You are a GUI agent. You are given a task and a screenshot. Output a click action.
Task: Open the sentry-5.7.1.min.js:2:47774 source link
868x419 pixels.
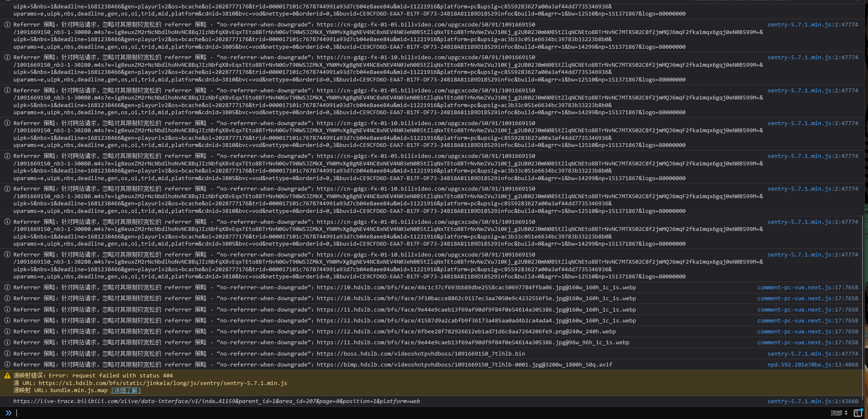click(813, 24)
